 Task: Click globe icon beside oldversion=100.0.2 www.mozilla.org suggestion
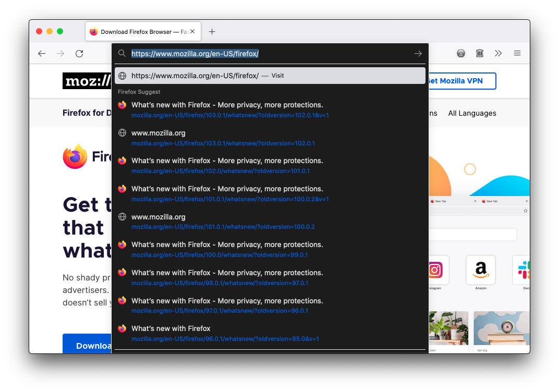(122, 217)
